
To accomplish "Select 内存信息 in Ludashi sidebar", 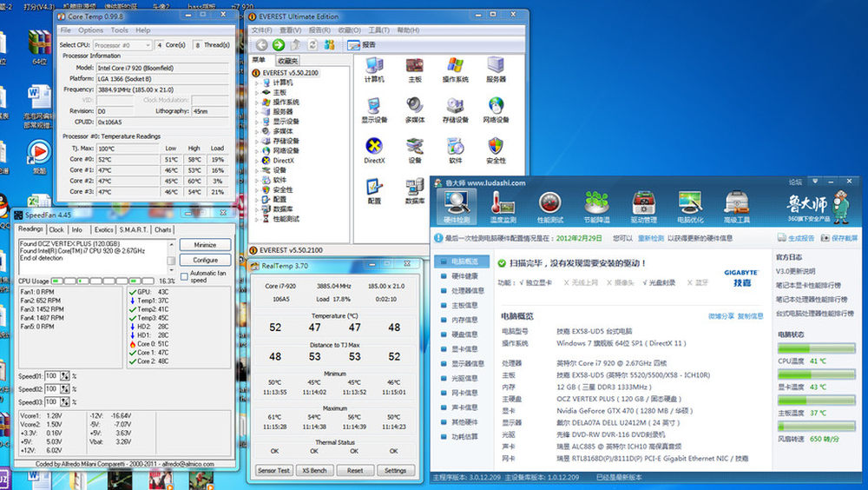I will coord(463,320).
